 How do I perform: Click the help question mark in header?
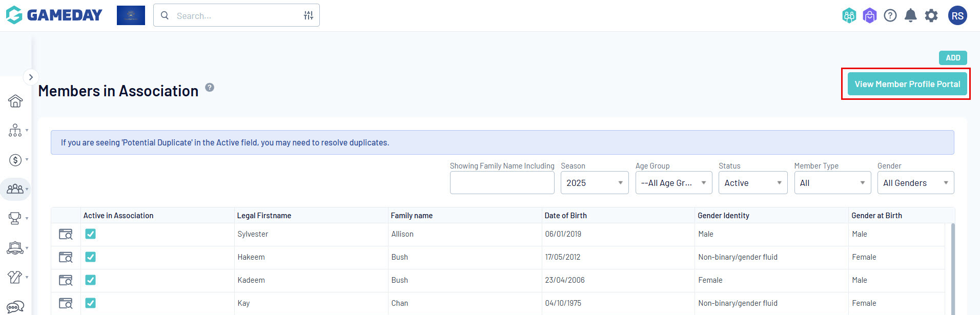coord(890,15)
